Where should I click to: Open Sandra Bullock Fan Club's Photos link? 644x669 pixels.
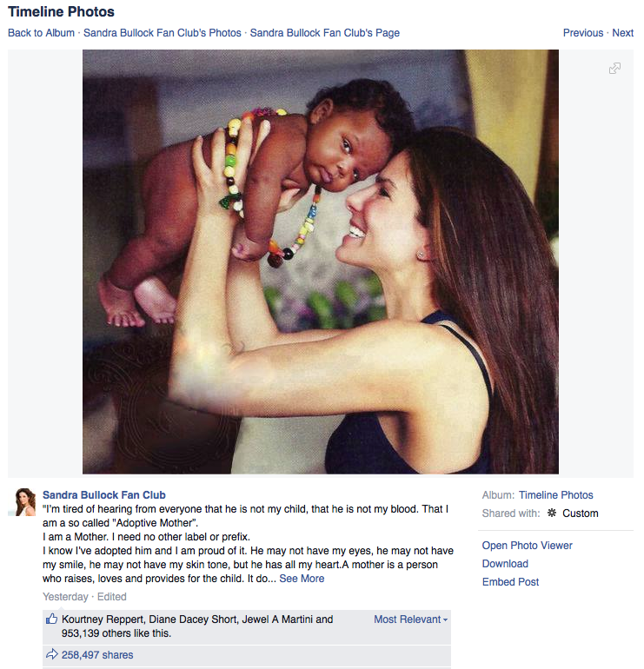point(163,33)
